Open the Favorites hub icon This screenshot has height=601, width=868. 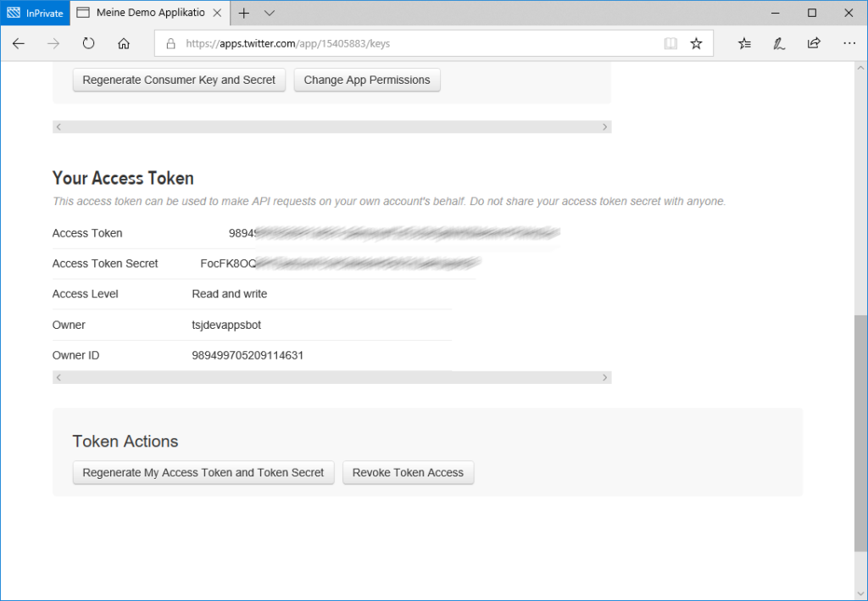tap(744, 43)
